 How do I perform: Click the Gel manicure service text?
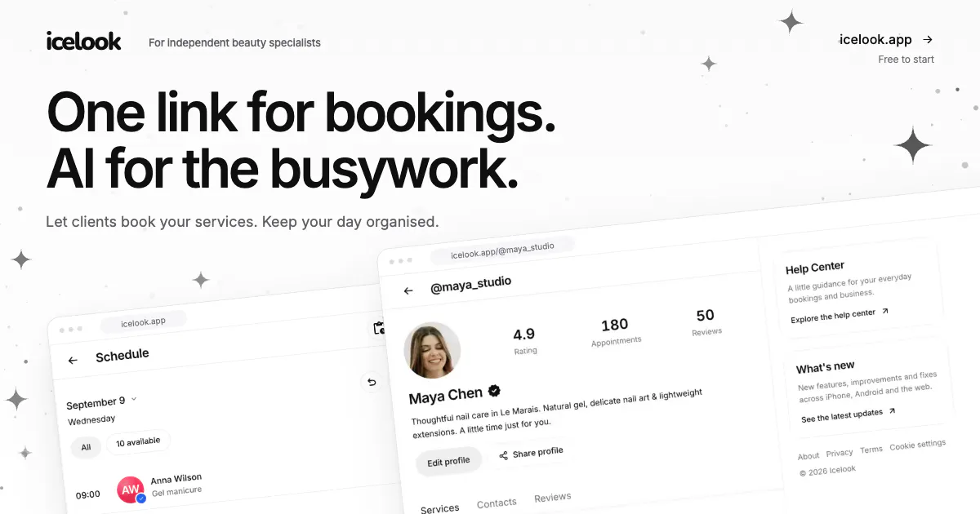coord(176,491)
